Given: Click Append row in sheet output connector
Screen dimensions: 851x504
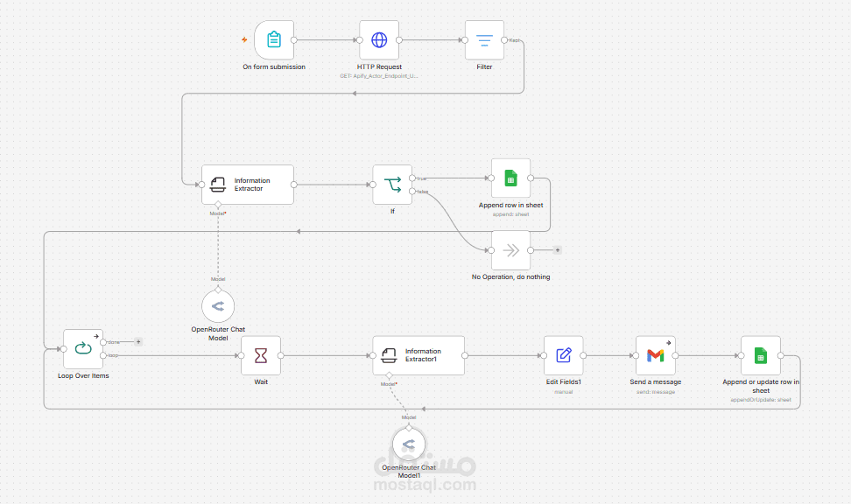Looking at the screenshot, I should click(x=531, y=178).
